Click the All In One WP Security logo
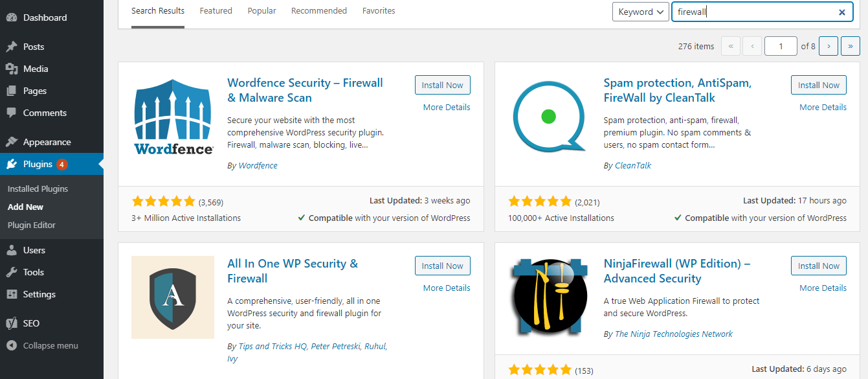868x379 pixels. point(173,297)
